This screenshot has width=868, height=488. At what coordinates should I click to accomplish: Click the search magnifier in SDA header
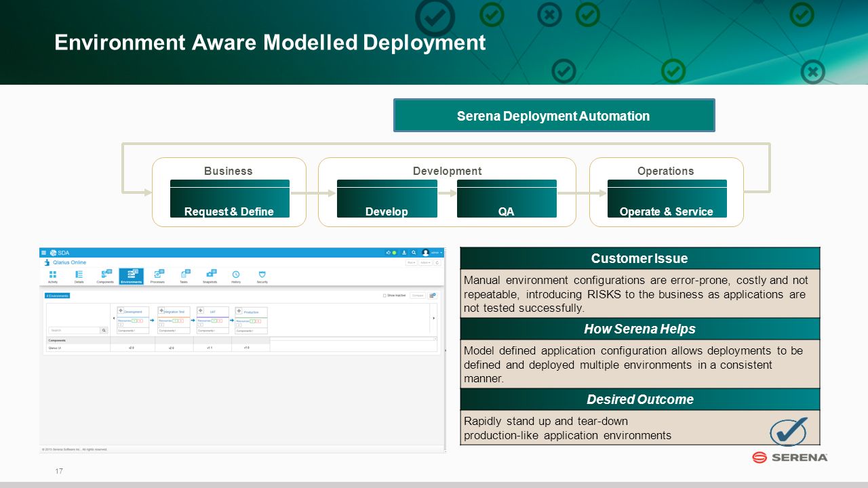[413, 252]
